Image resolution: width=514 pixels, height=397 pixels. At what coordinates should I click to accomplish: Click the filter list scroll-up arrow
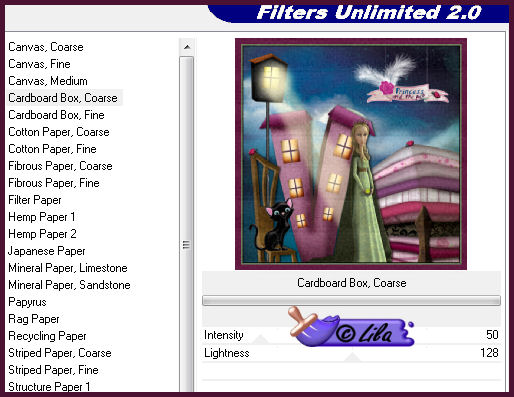pos(187,47)
